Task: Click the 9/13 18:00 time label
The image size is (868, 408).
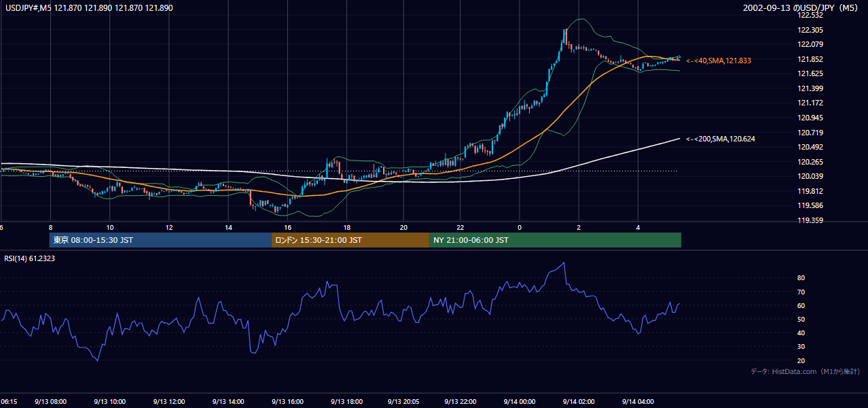Action: tap(346, 401)
